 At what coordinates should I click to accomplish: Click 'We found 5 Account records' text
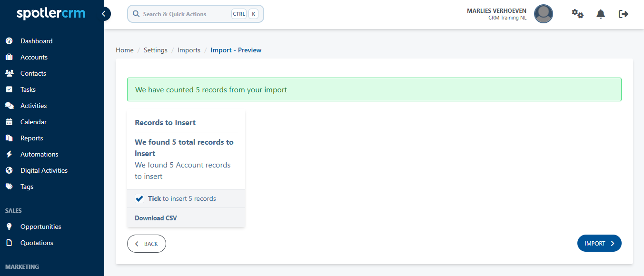pyautogui.click(x=183, y=170)
